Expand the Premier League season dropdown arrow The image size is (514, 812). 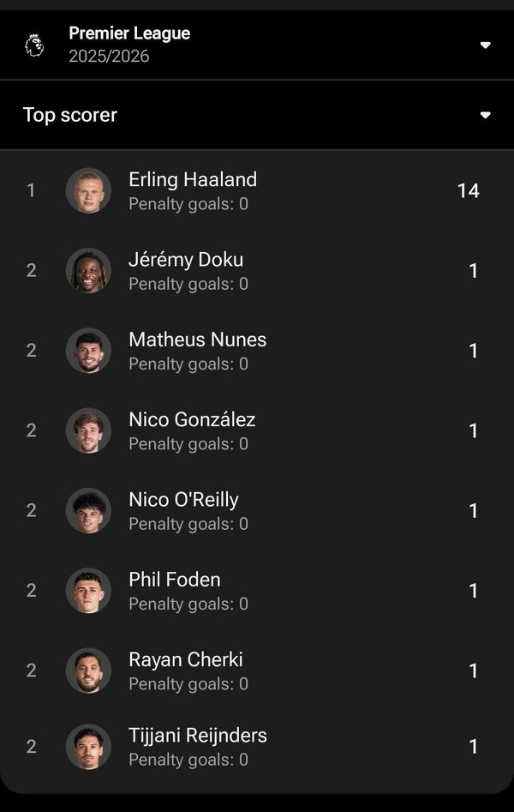(485, 45)
